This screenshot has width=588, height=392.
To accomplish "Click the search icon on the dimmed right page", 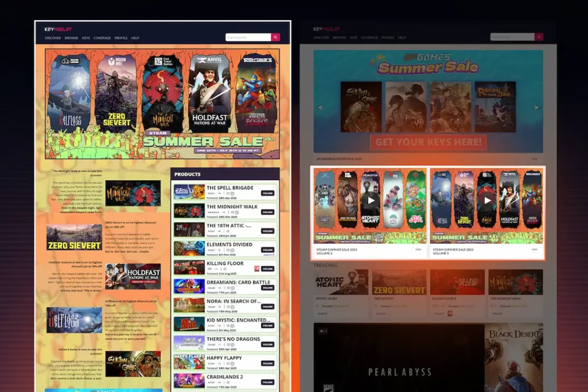I will point(539,37).
